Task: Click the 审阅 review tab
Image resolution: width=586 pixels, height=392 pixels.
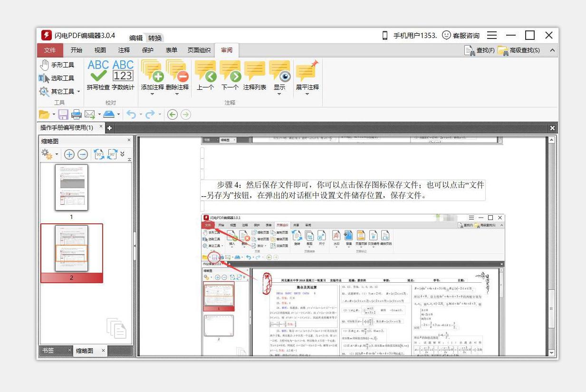Action: tap(227, 50)
